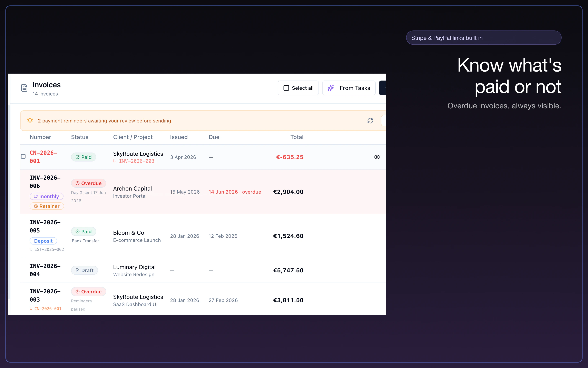Click the payment reminders awaiting review message
Image resolution: width=588 pixels, height=368 pixels.
[x=104, y=121]
